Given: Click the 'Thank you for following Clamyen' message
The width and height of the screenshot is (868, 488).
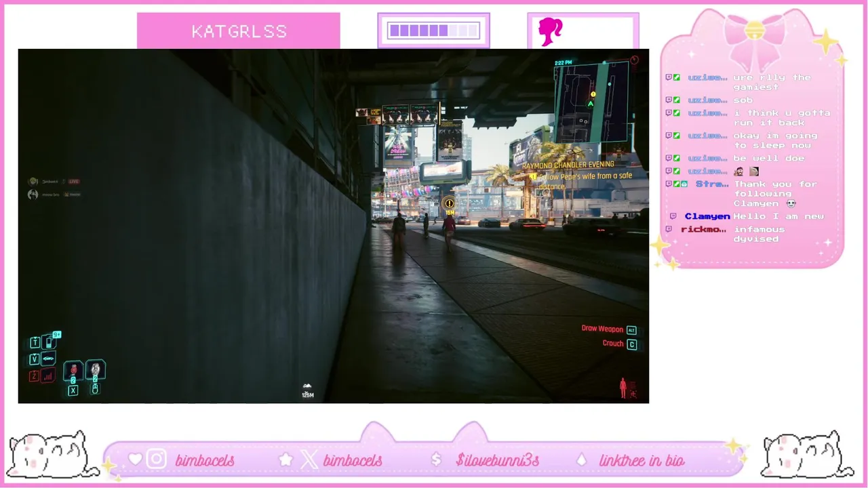Looking at the screenshot, I should click(x=775, y=193).
